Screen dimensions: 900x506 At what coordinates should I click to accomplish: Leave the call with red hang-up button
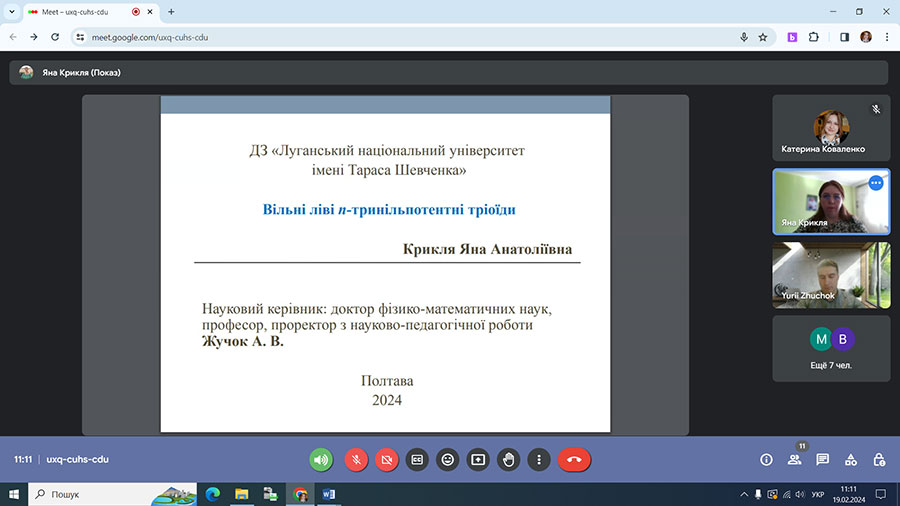(x=574, y=459)
